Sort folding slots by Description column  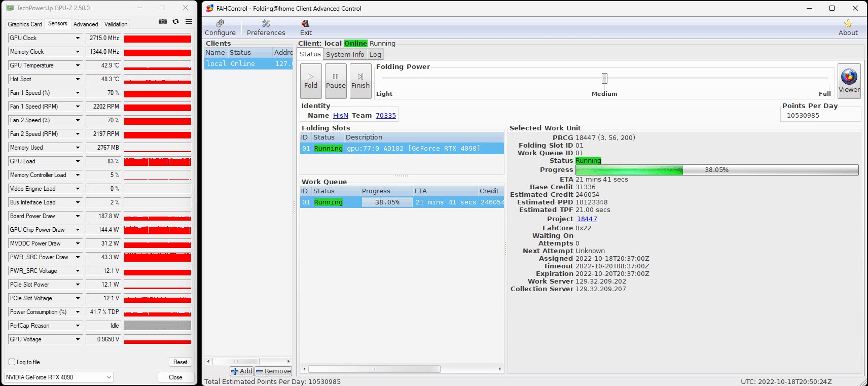[424, 137]
